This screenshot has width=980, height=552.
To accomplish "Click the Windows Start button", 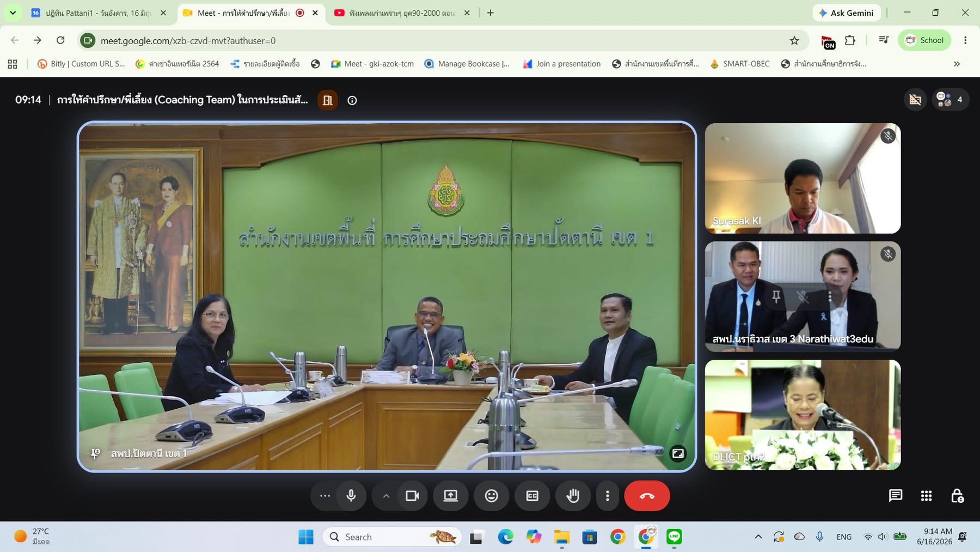I will 306,537.
